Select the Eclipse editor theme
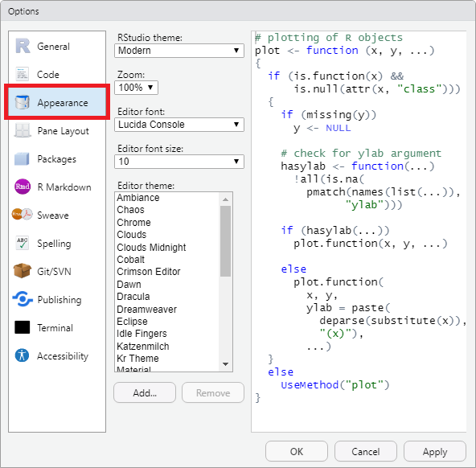The width and height of the screenshot is (476, 468). tap(167, 322)
